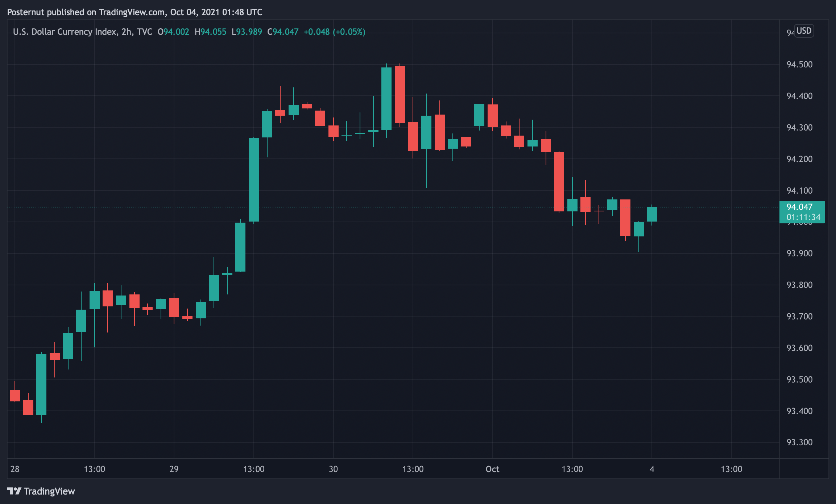Screen dimensions: 836x504
Task: Click the 30 date marker on time axis
Action: [333, 469]
